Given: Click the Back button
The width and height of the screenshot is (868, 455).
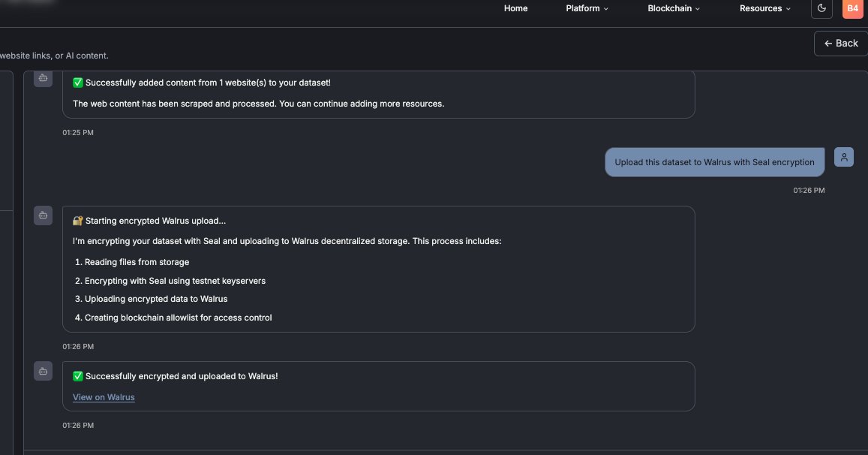Looking at the screenshot, I should pyautogui.click(x=840, y=43).
